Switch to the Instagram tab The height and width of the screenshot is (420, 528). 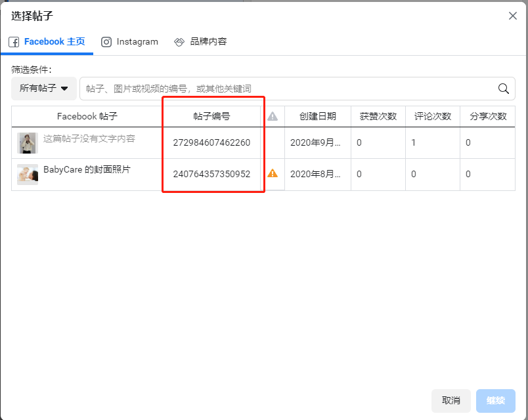point(130,41)
